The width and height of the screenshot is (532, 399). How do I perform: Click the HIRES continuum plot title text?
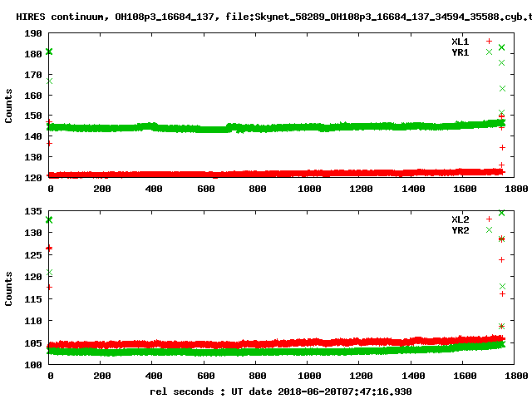point(274,17)
